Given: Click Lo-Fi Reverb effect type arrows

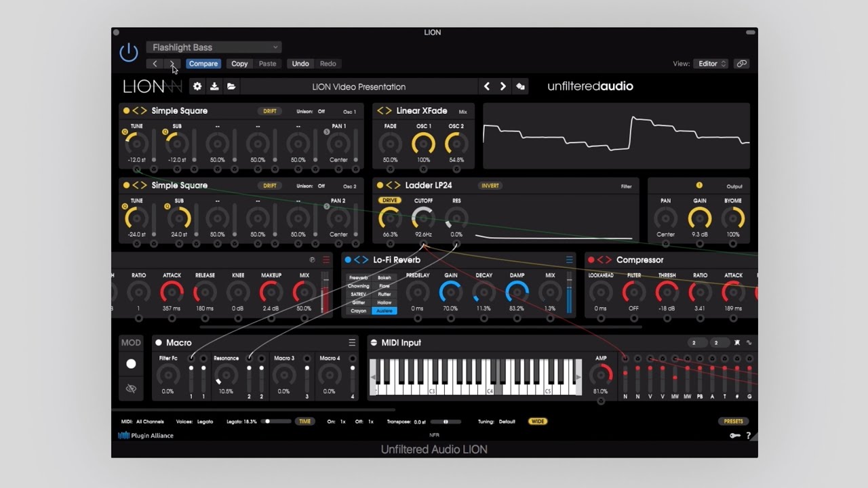Looking at the screenshot, I should tap(361, 260).
